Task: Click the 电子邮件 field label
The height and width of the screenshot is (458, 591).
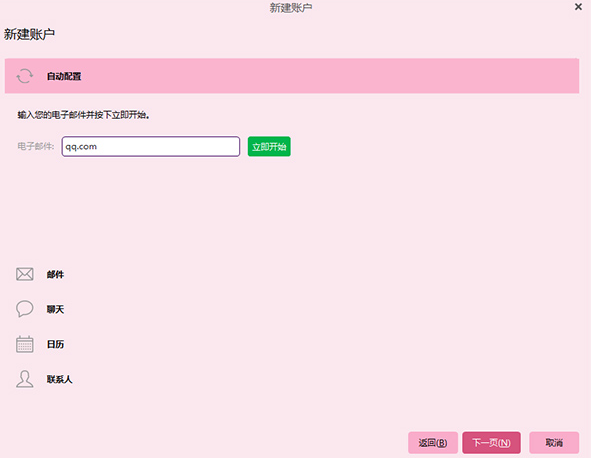Action: [36, 146]
